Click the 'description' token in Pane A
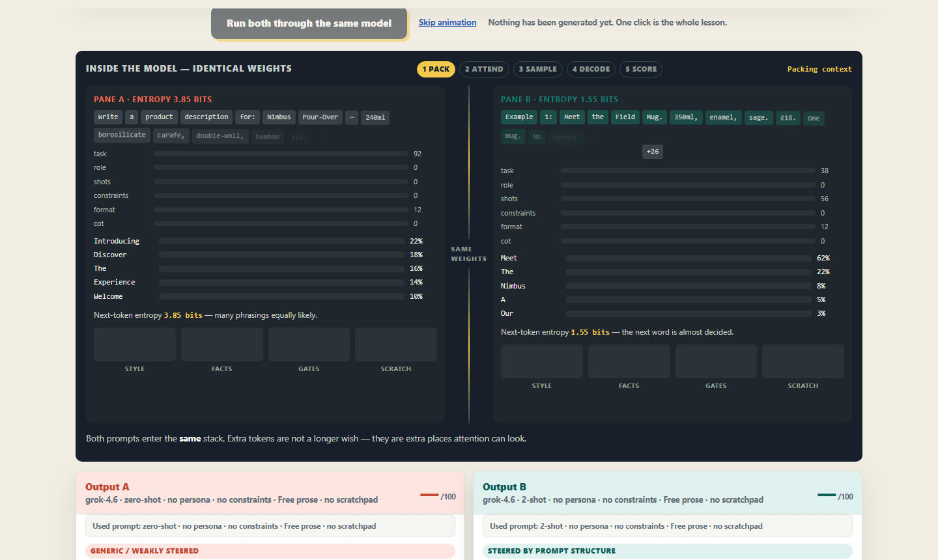The image size is (938, 560). [x=206, y=117]
